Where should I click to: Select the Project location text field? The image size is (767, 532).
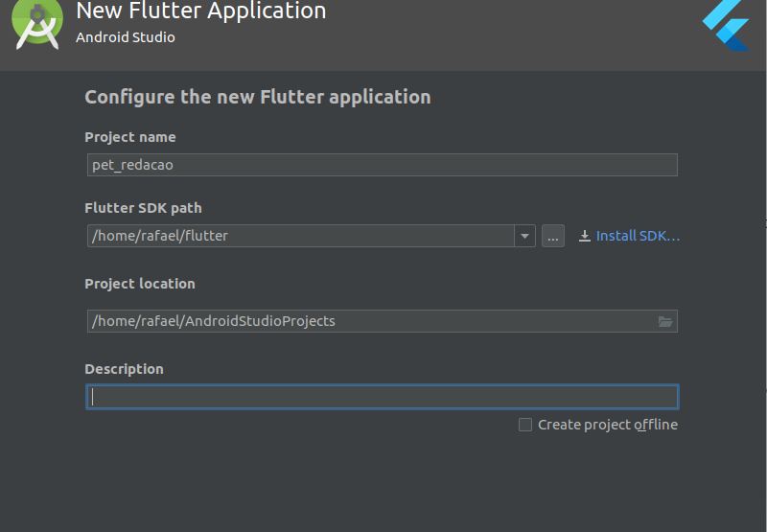tap(369, 321)
